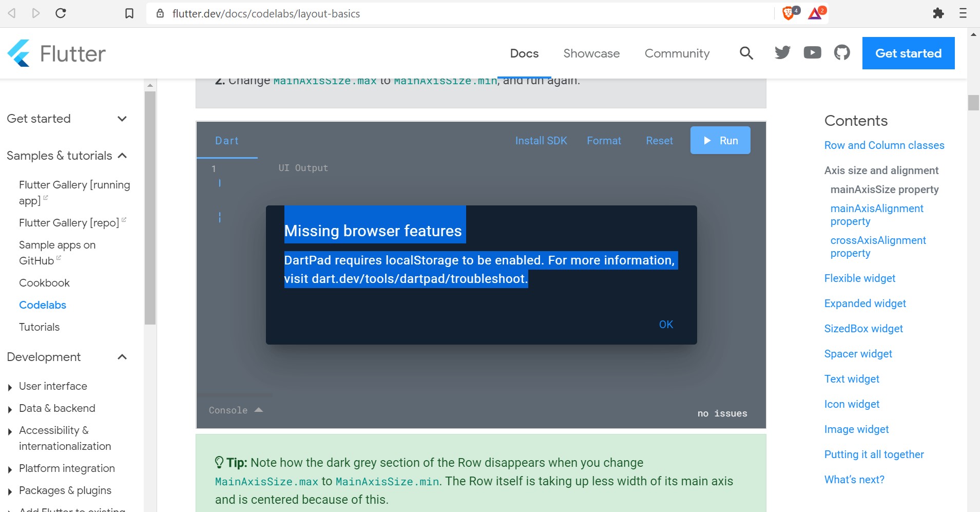The image size is (980, 512).
Task: Dismiss dialog with OK button
Action: click(666, 325)
